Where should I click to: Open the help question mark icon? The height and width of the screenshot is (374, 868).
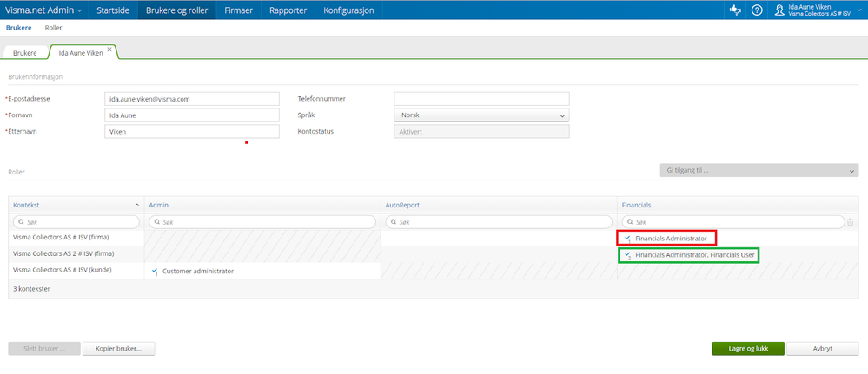coord(757,10)
